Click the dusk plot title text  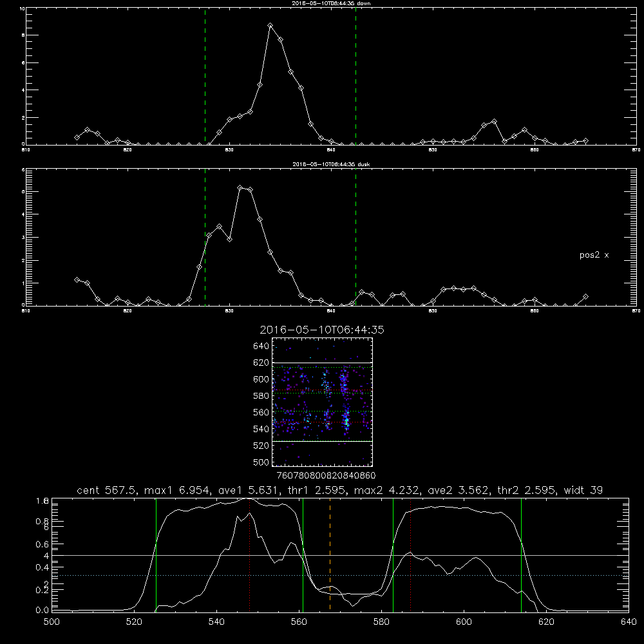[331, 164]
